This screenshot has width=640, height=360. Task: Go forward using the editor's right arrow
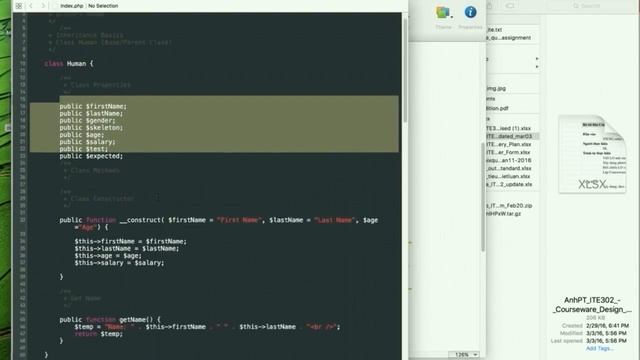click(x=43, y=6)
